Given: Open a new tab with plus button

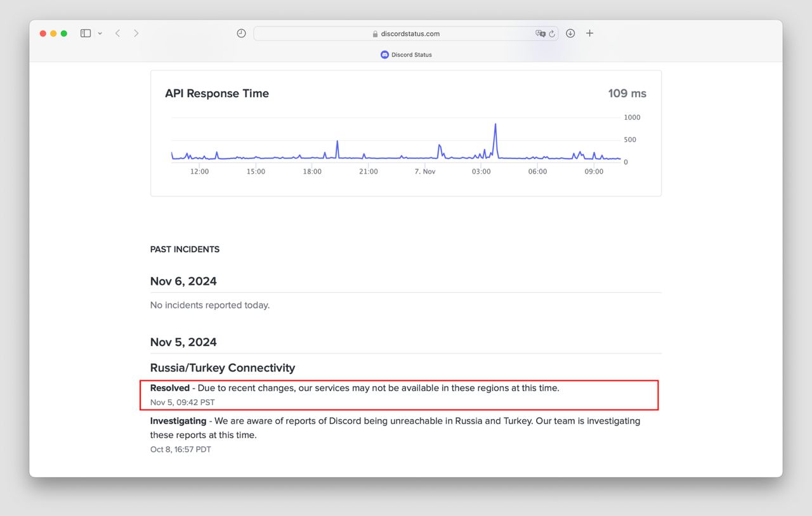Looking at the screenshot, I should tap(589, 34).
